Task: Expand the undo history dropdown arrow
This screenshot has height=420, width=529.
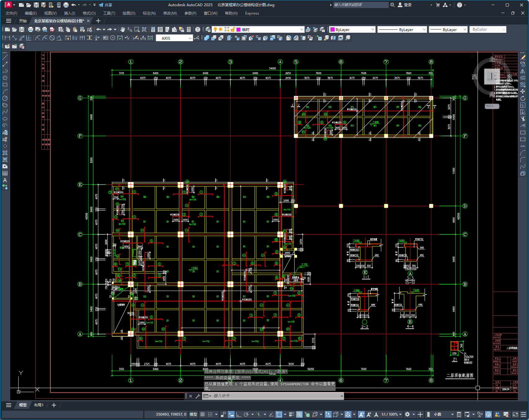Action: (104, 29)
